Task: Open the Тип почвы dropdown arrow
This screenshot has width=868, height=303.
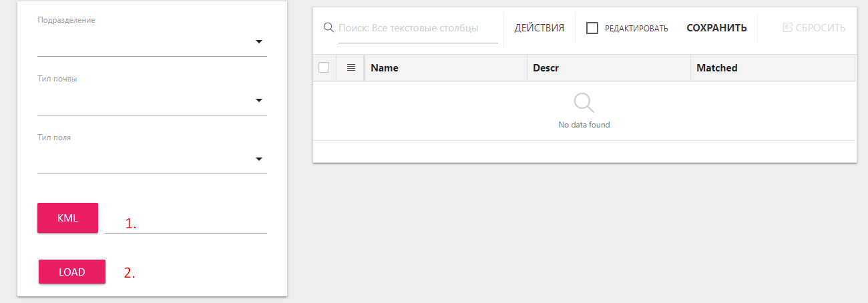Action: (x=259, y=101)
